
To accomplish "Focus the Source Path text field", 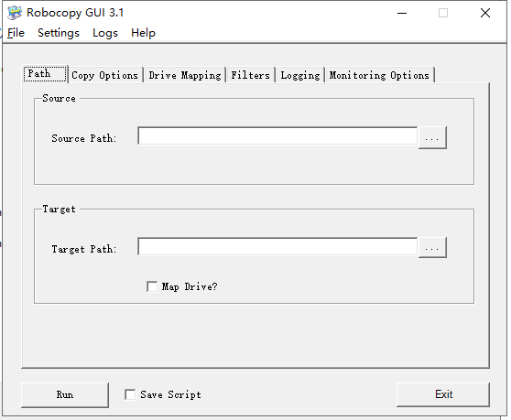I will pos(277,136).
